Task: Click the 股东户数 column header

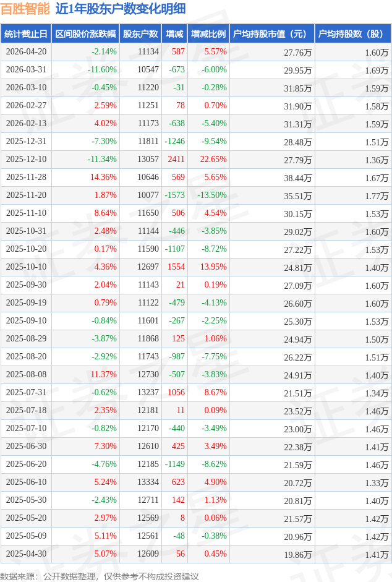Action: tap(141, 34)
